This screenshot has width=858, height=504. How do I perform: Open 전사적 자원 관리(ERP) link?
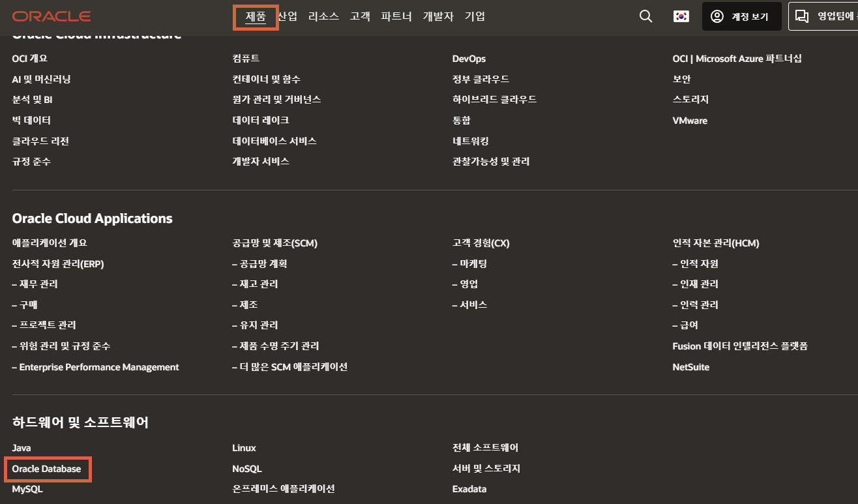coord(58,264)
